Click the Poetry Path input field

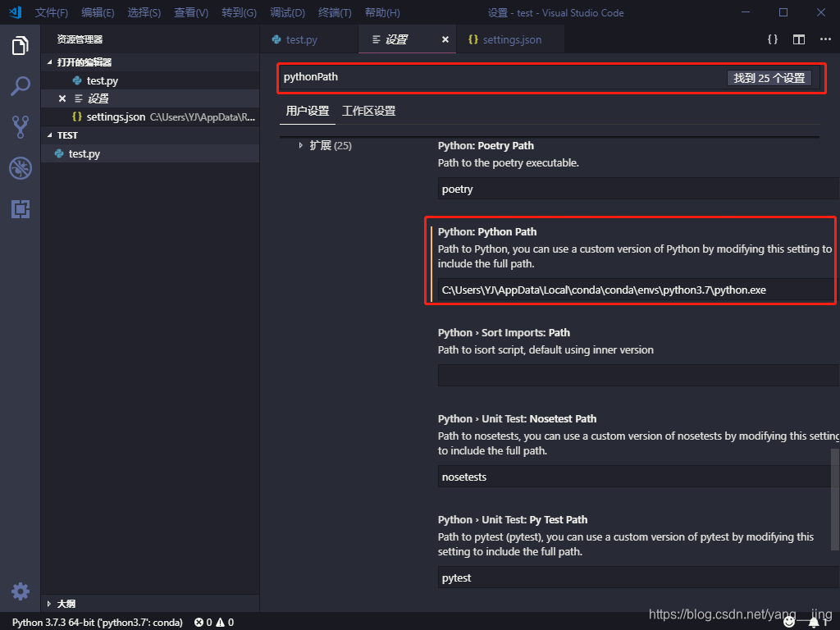pos(638,189)
